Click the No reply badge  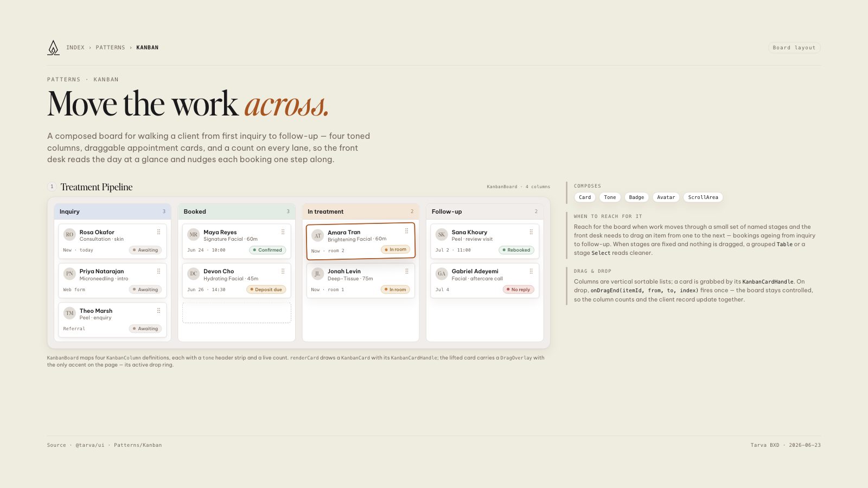tap(519, 290)
